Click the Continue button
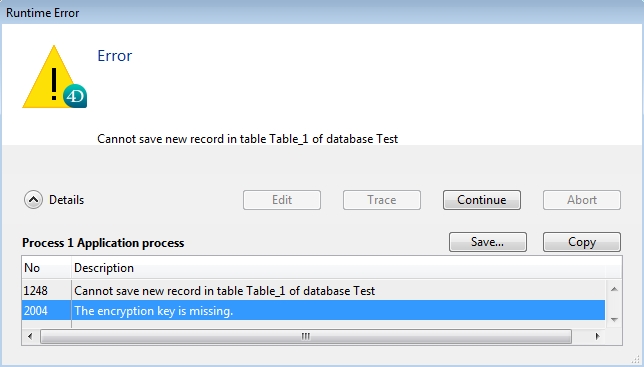The height and width of the screenshot is (367, 644). pyautogui.click(x=482, y=200)
